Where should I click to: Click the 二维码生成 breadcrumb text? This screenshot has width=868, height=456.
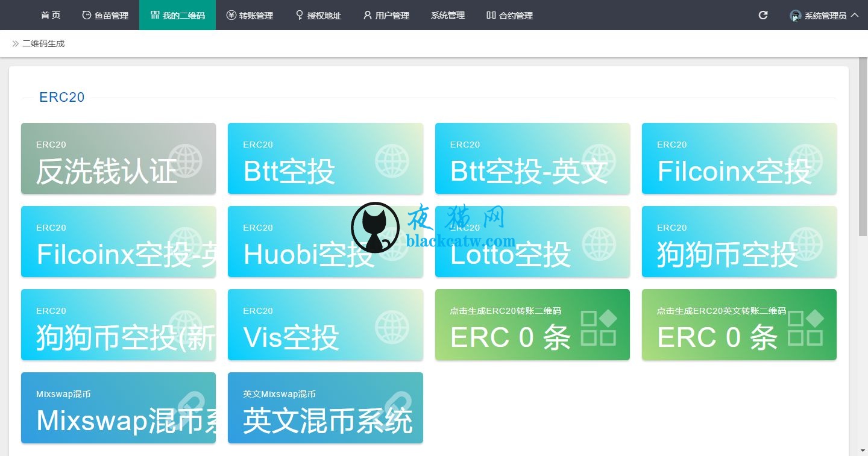43,43
